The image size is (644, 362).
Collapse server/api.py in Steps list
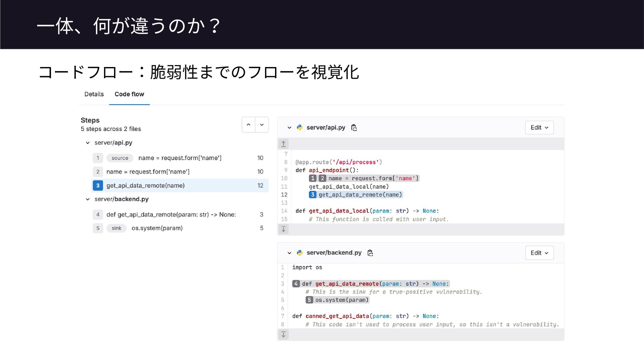tap(88, 143)
